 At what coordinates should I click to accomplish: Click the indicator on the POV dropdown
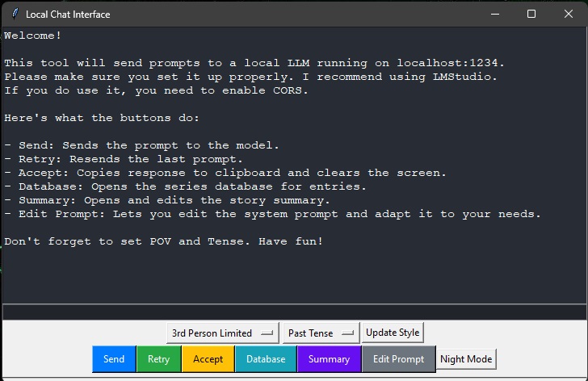268,333
